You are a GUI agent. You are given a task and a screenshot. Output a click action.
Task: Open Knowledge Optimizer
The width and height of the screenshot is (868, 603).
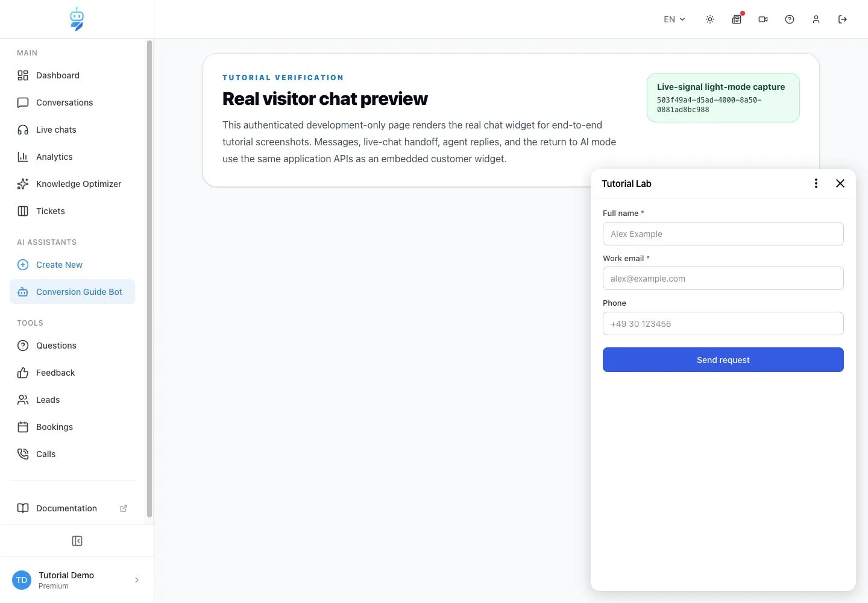pos(72,184)
